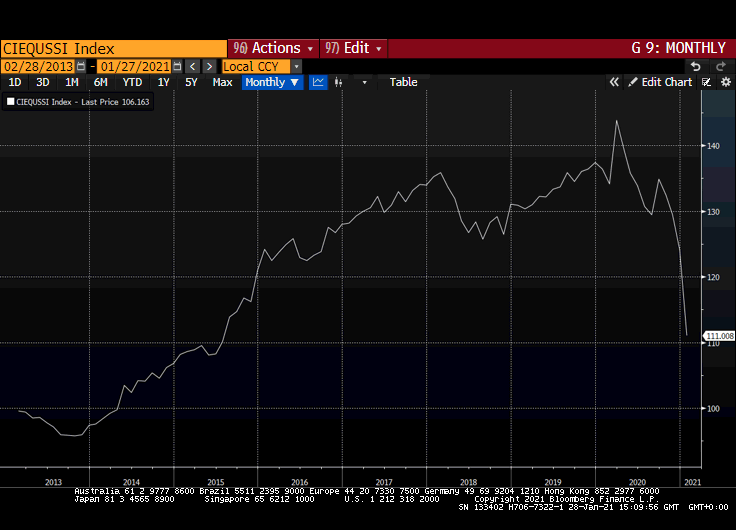The height and width of the screenshot is (530, 736).
Task: Expand the Monthly periodicity dropdown
Action: pyautogui.click(x=272, y=82)
